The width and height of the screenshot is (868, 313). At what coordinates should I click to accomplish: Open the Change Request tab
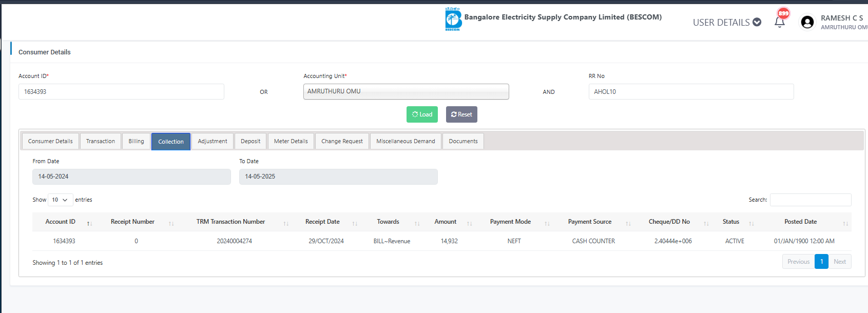point(342,141)
